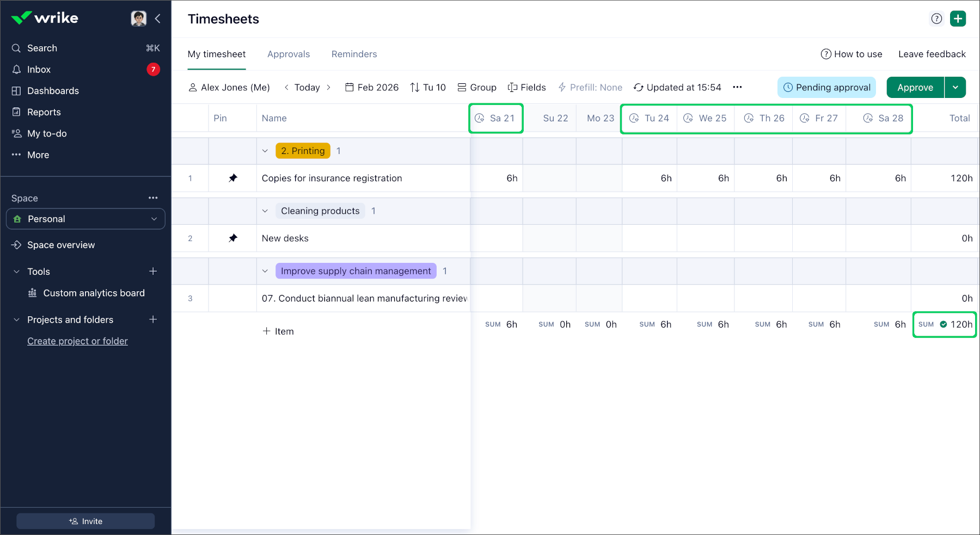This screenshot has height=535, width=980.
Task: Click the Sa 21 hours cell for Copies task
Action: point(497,178)
